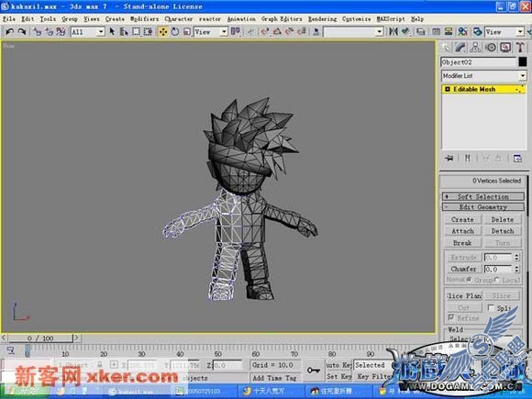Click the Pin Stack icon
Viewport: 532px width, 399px height.
[x=449, y=158]
